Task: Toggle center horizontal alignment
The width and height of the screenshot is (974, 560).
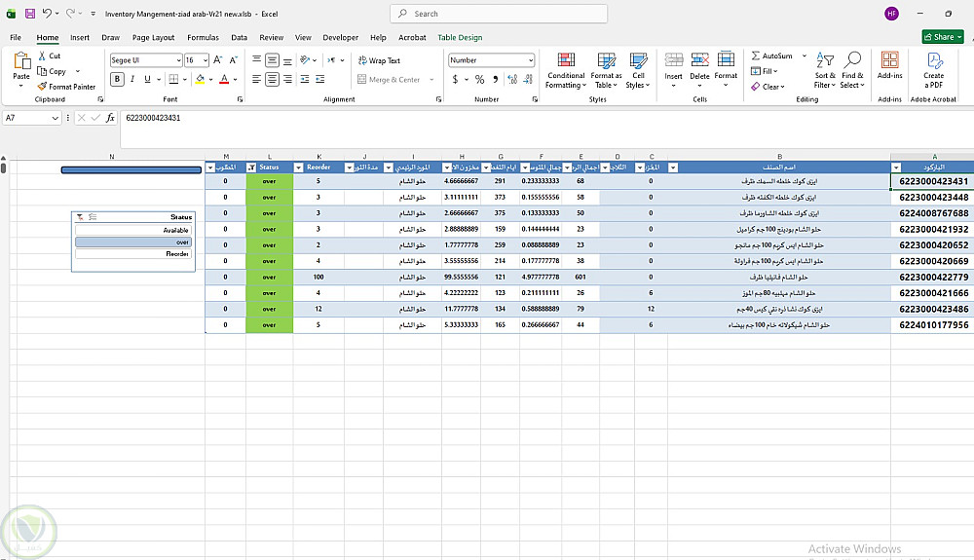Action: click(272, 79)
